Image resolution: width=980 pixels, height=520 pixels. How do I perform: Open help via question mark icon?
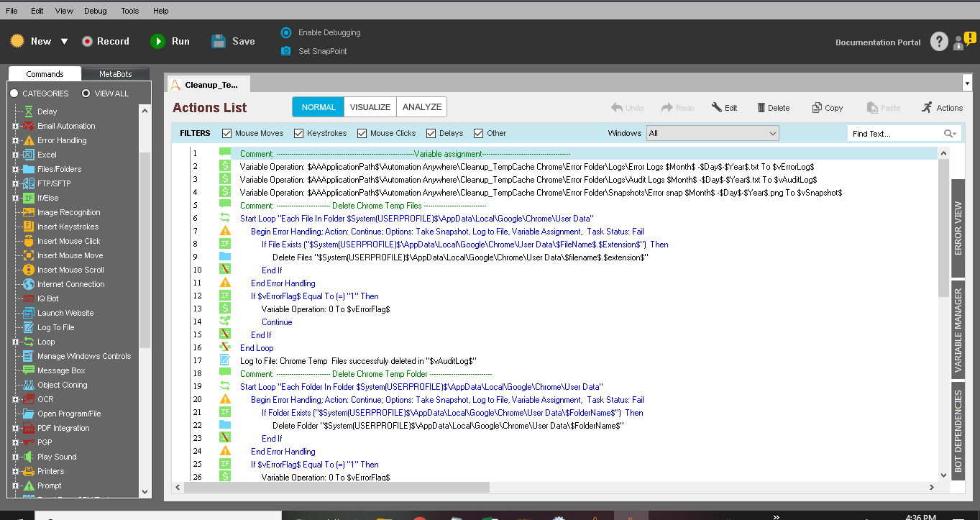(939, 42)
